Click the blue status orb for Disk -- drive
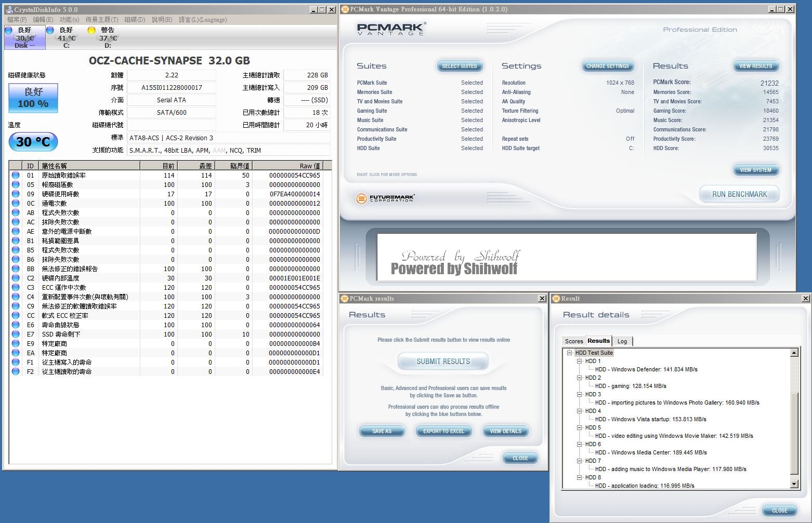The width and height of the screenshot is (812, 523). click(x=8, y=31)
